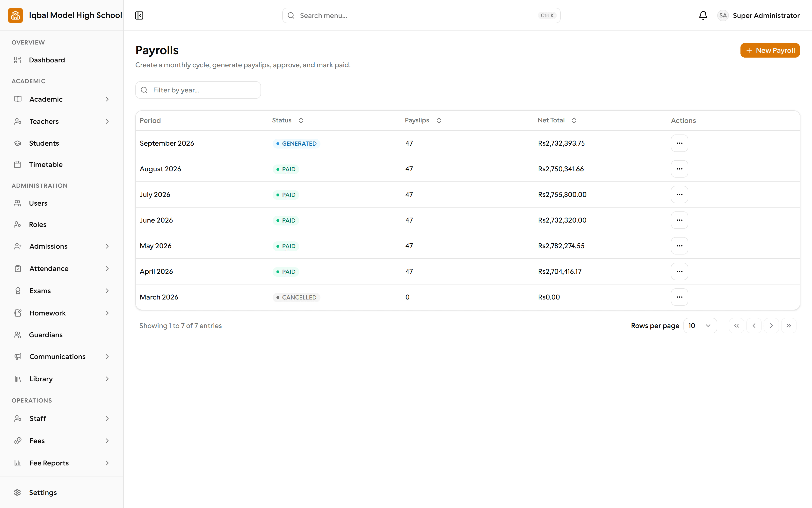Open actions menu for September 2026
Viewport: 812px width, 508px height.
pos(680,143)
